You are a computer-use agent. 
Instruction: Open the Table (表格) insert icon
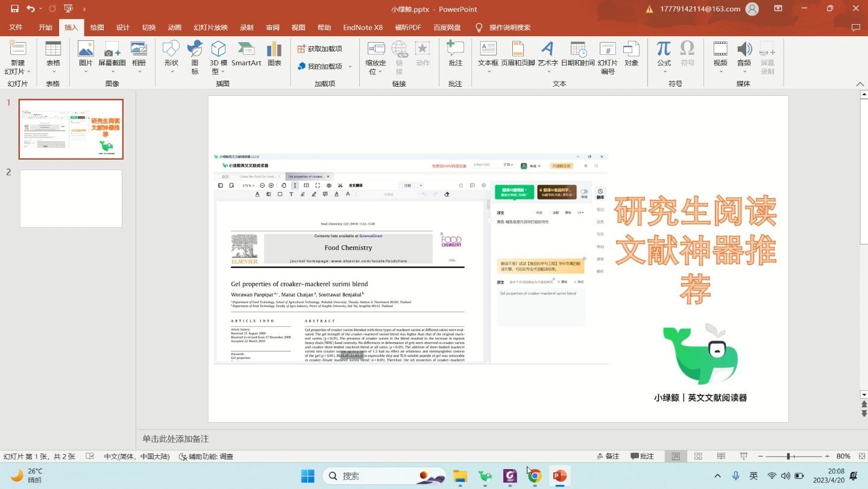(53, 58)
